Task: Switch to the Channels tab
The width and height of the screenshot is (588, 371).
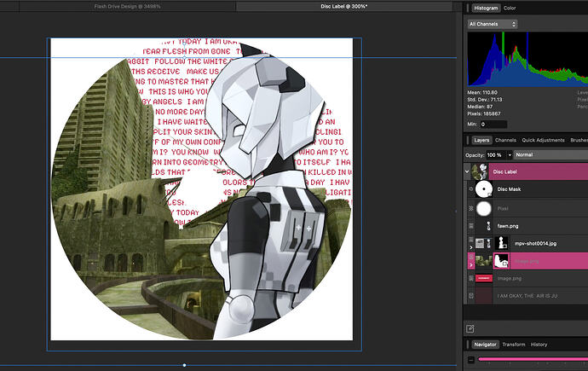Action: pos(505,140)
